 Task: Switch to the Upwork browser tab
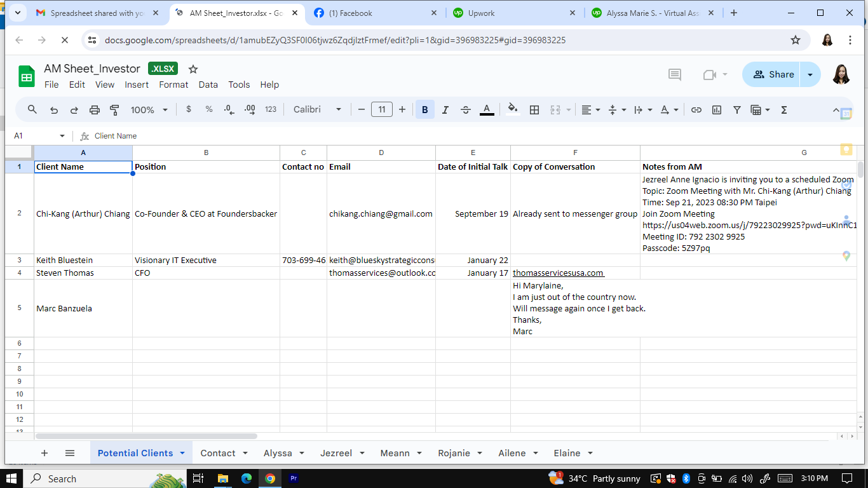pyautogui.click(x=515, y=13)
